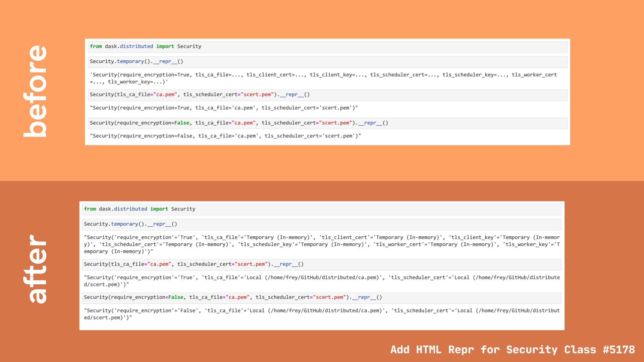Click the "scert.pem" string in the before code cell
Screen dimensions: 644x362
[258, 95]
